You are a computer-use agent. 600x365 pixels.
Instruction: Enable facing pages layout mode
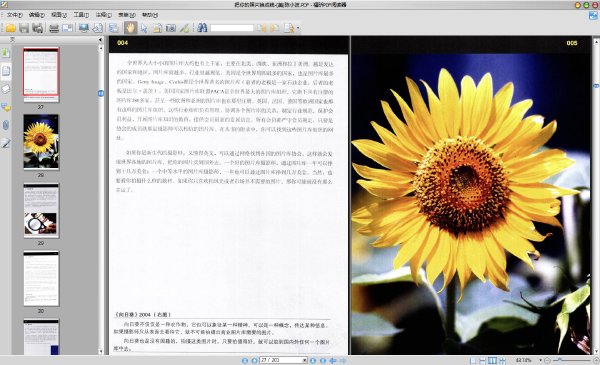coord(492,360)
